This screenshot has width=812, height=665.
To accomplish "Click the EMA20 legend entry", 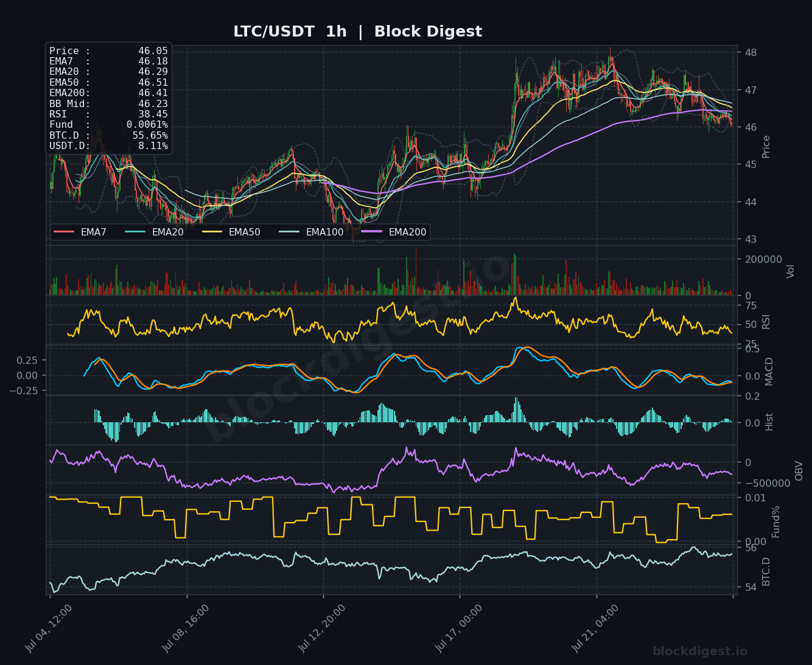I will [154, 232].
